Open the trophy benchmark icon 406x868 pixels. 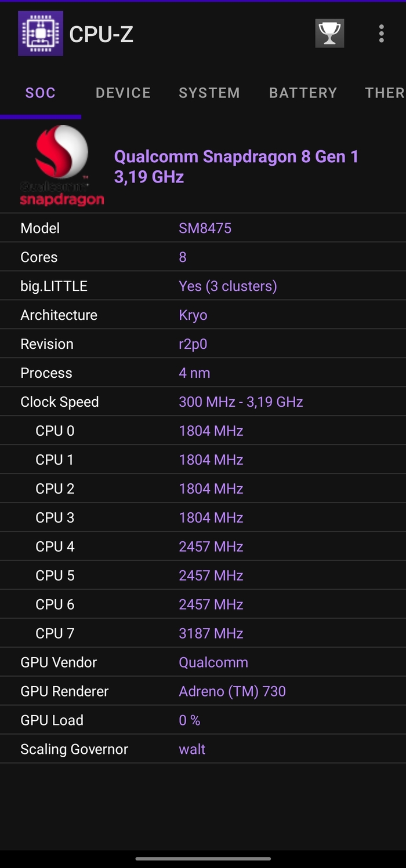click(329, 34)
